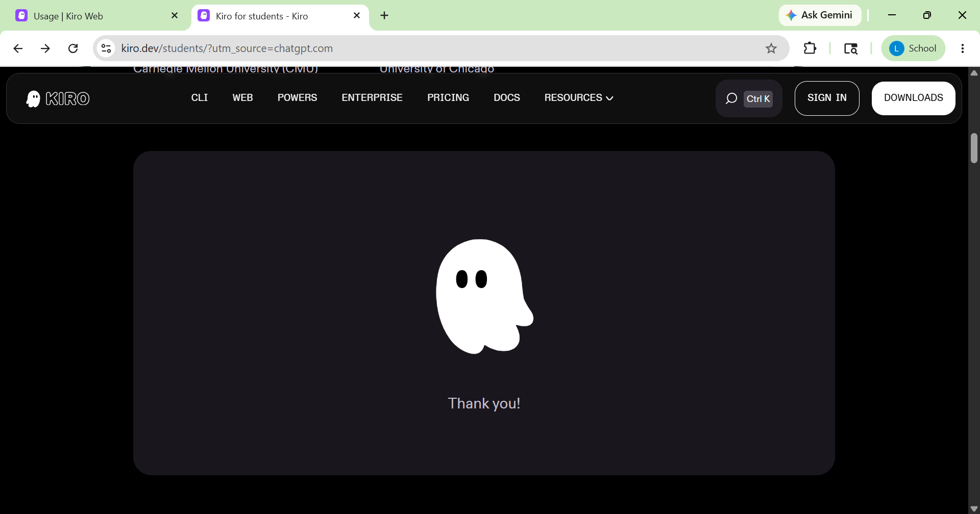Click the SIGN IN button

827,98
